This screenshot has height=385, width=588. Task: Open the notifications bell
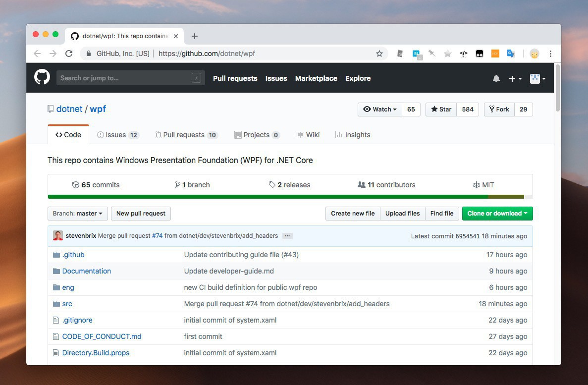click(x=496, y=78)
